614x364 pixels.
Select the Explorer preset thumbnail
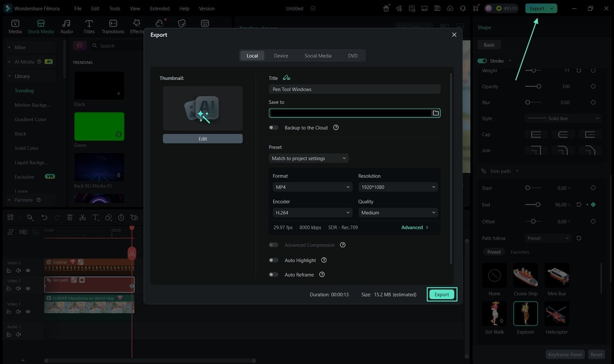525,313
